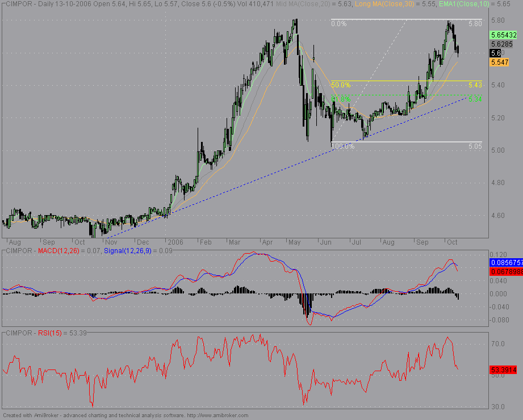The height and width of the screenshot is (420, 523).
Task: Click the gray 5.6285 Mid MA price tag
Action: point(501,44)
